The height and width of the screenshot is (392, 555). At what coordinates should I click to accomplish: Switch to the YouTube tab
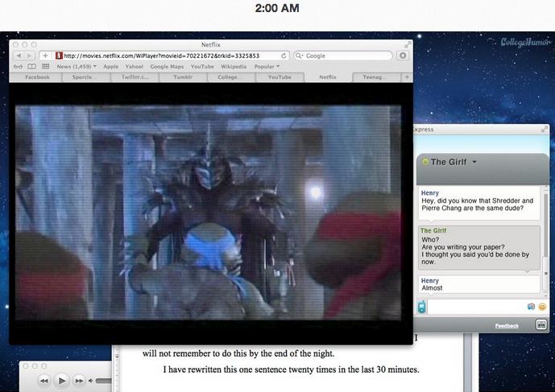tap(279, 77)
